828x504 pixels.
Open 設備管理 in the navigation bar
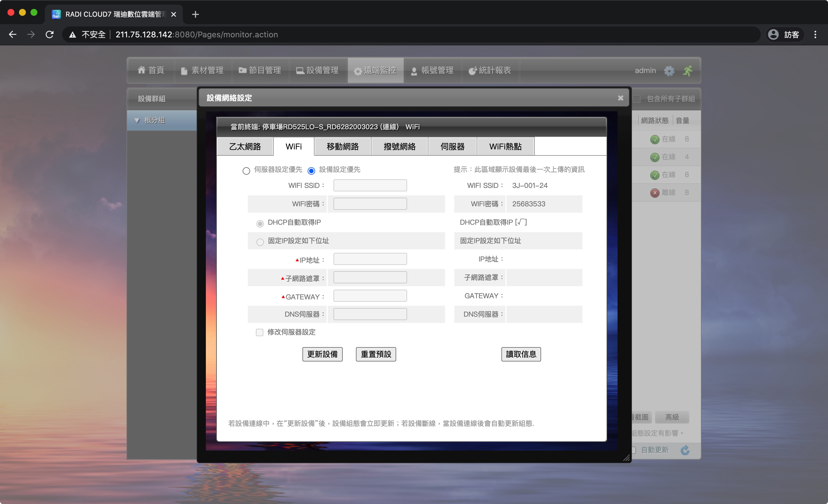(318, 70)
